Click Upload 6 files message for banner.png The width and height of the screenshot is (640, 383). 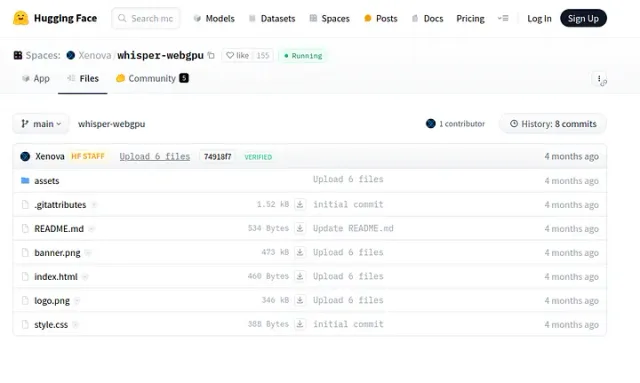348,252
